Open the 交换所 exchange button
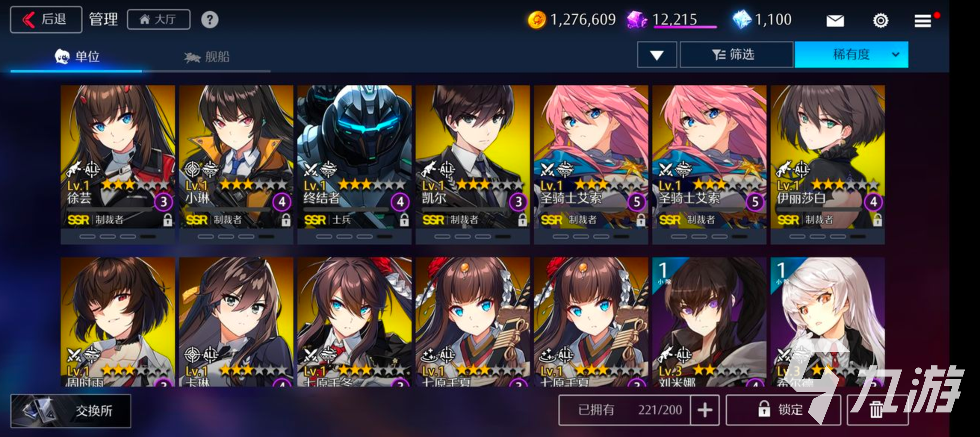 [71, 411]
